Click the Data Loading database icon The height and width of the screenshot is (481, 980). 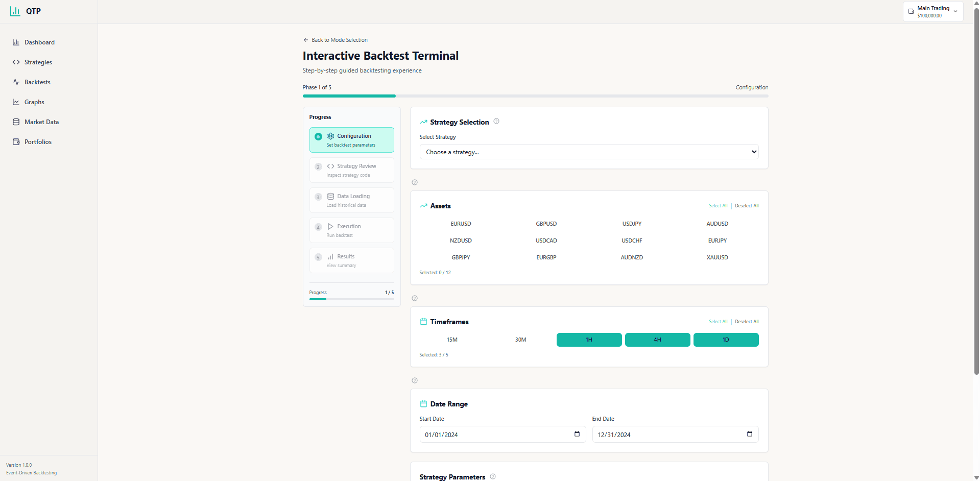point(330,196)
